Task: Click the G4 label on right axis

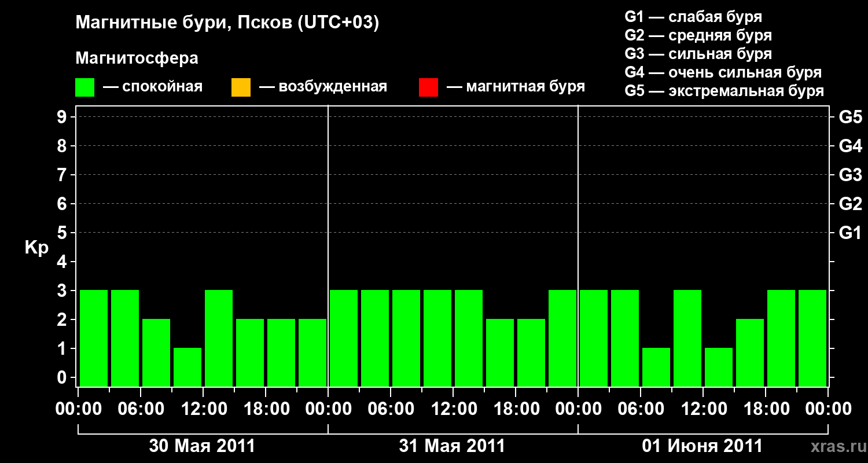Action: [x=851, y=146]
